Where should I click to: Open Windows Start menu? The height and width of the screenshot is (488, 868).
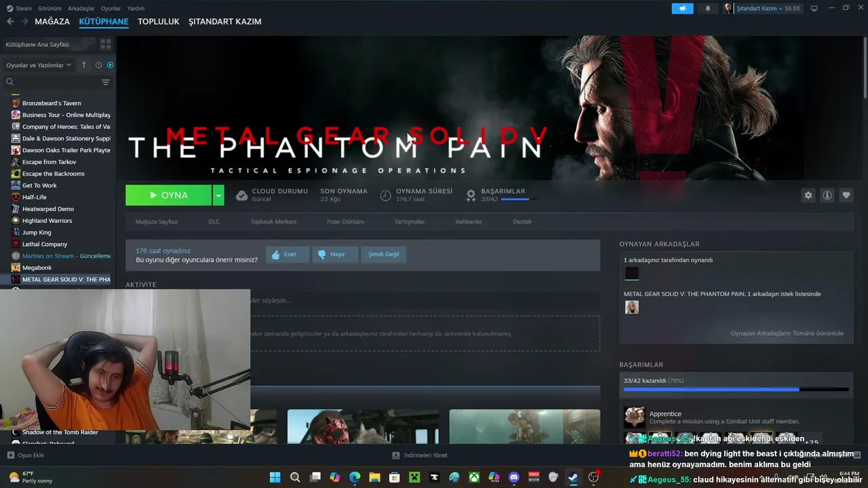[x=275, y=477]
